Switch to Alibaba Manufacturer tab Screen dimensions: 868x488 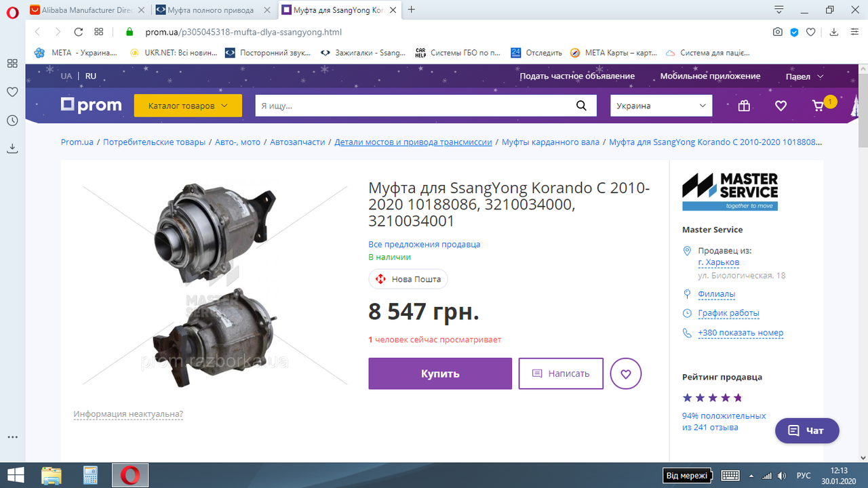[88, 10]
